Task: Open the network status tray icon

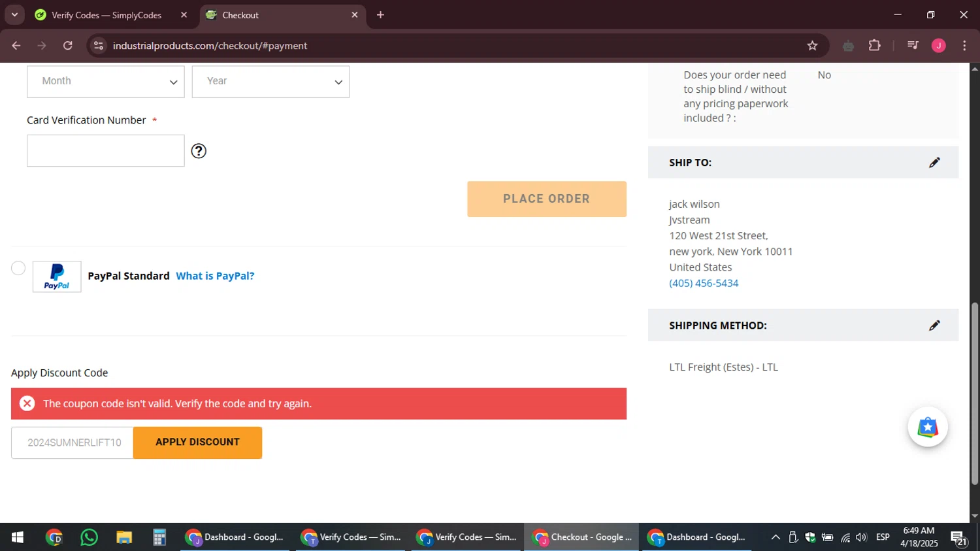Action: 845,537
